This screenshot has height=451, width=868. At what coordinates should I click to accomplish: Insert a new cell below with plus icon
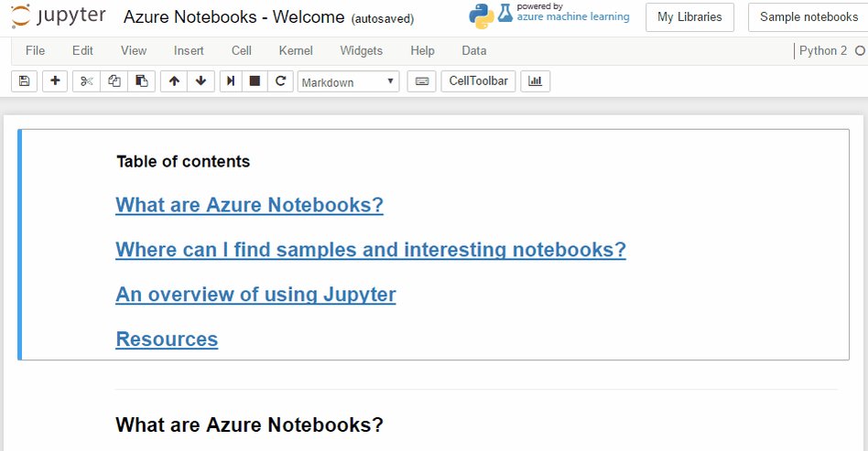click(x=55, y=81)
